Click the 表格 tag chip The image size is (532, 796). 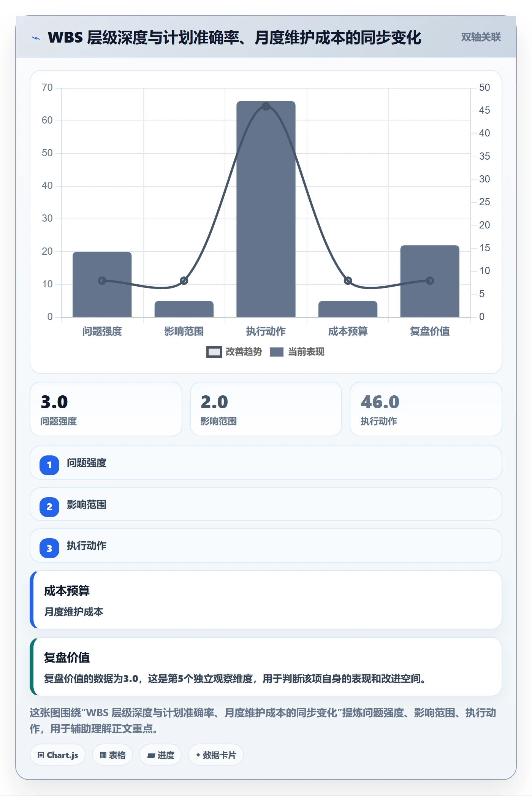click(x=112, y=755)
